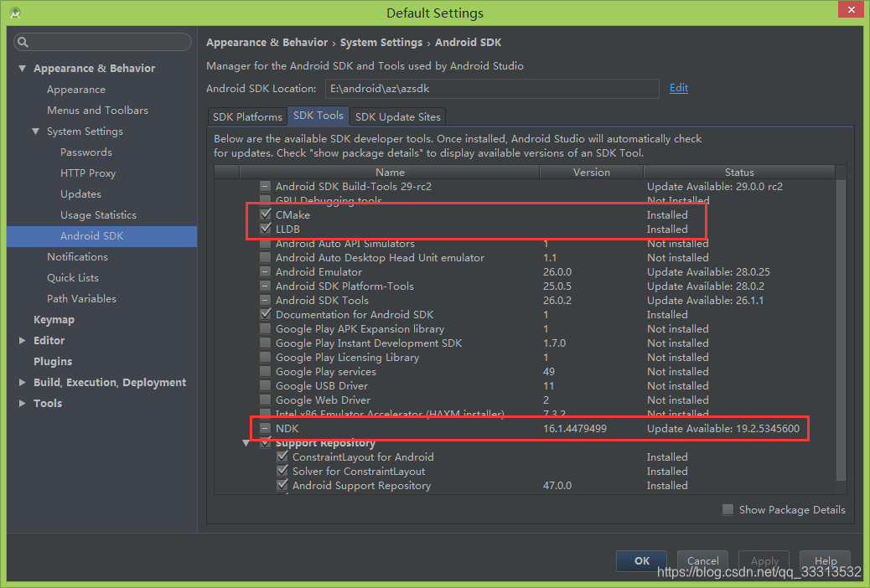The image size is (870, 588).
Task: Select Android SDK in the sidebar
Action: (x=102, y=235)
